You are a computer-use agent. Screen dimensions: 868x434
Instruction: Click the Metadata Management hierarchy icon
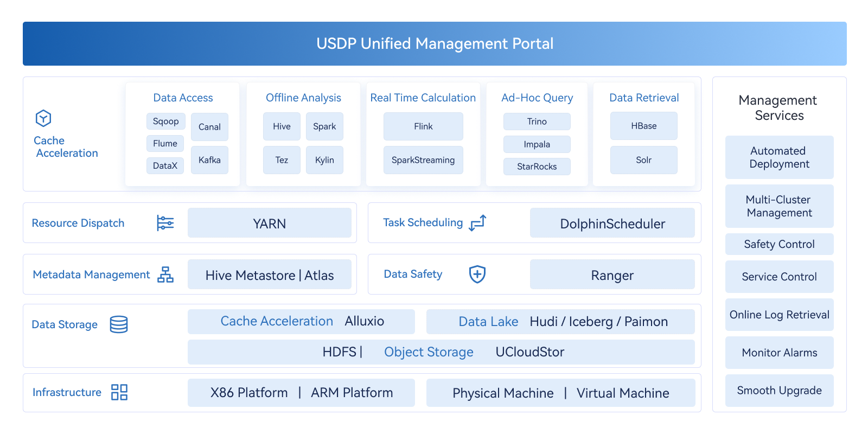pyautogui.click(x=165, y=275)
